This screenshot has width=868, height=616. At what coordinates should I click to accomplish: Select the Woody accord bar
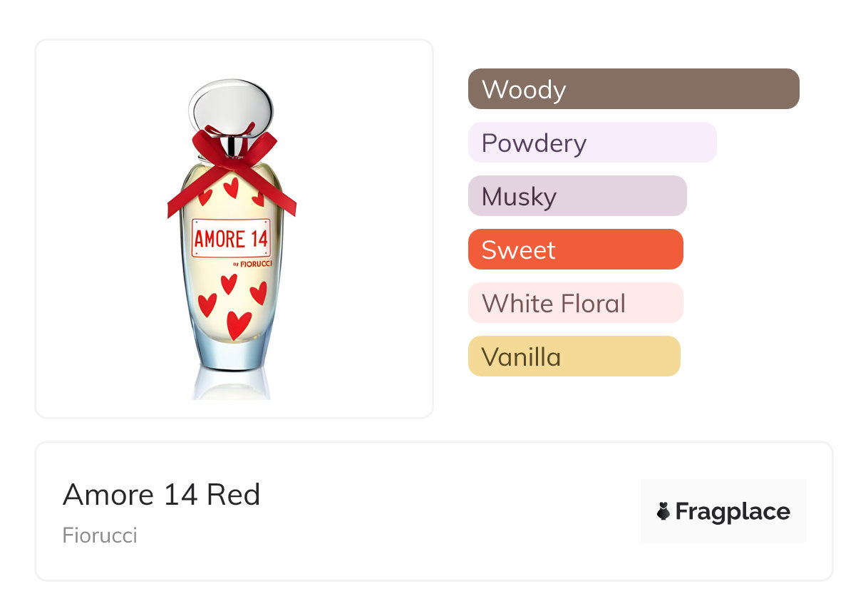(634, 89)
